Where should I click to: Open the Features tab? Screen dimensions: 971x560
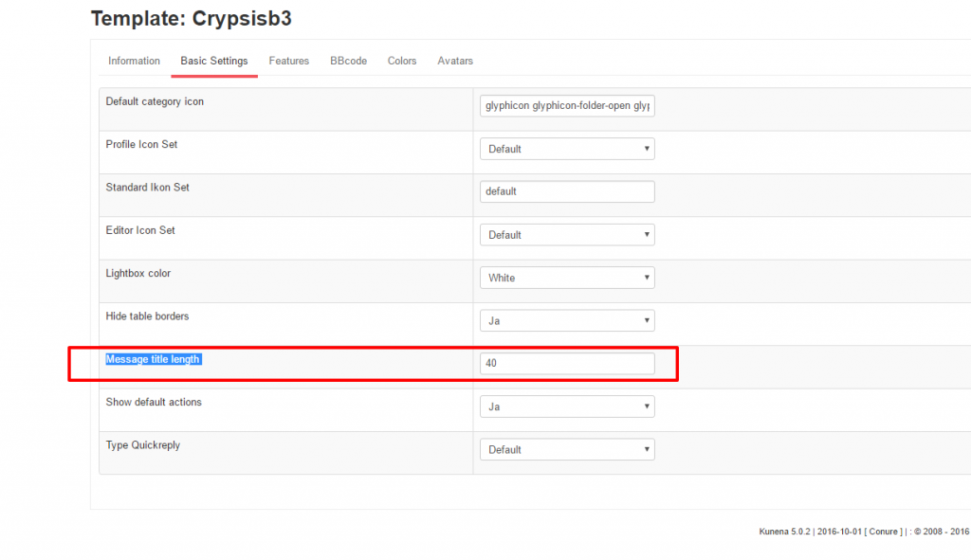tap(288, 61)
